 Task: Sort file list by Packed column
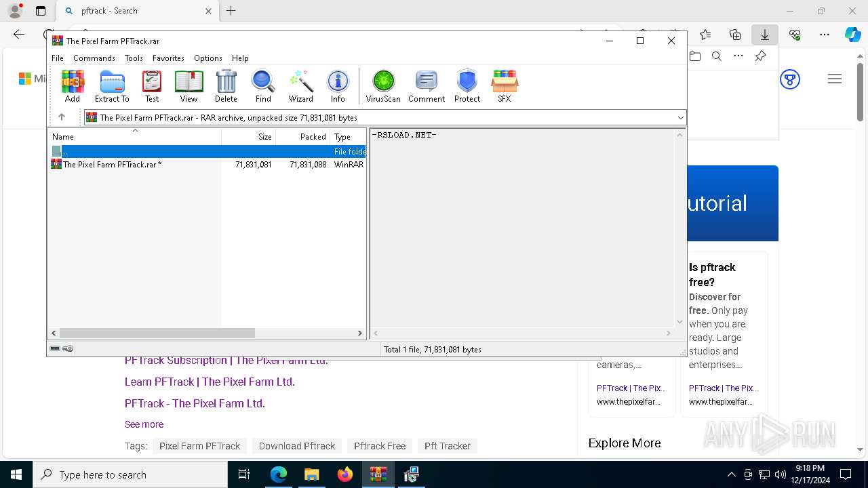pos(303,136)
